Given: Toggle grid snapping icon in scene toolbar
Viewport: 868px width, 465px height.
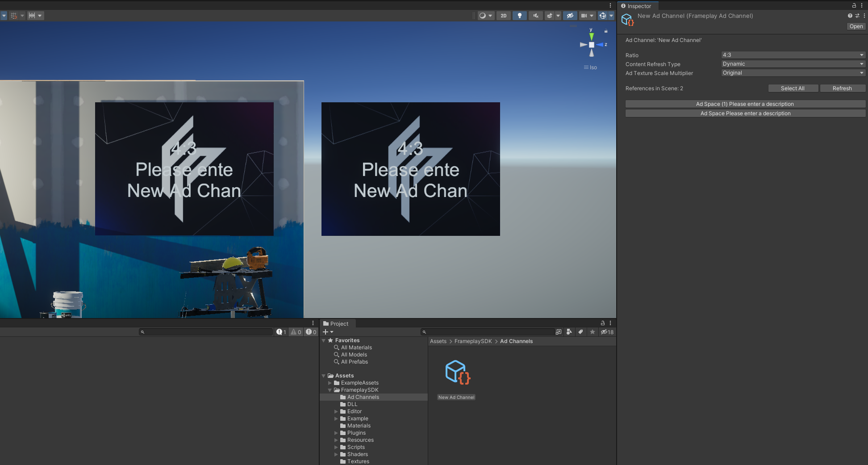Looking at the screenshot, I should (x=14, y=16).
